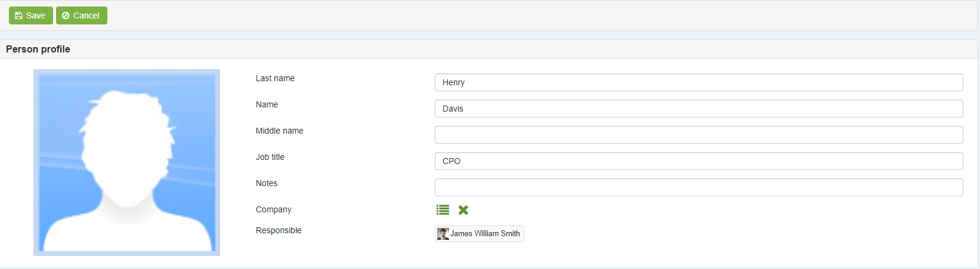This screenshot has height=269, width=980.
Task: Click James William Smith's avatar thumbnail
Action: coord(443,234)
